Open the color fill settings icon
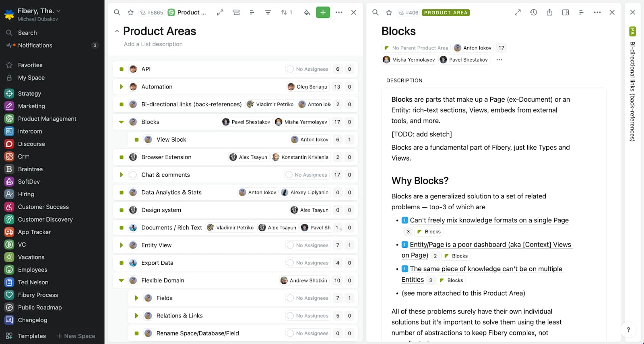 coord(307,12)
